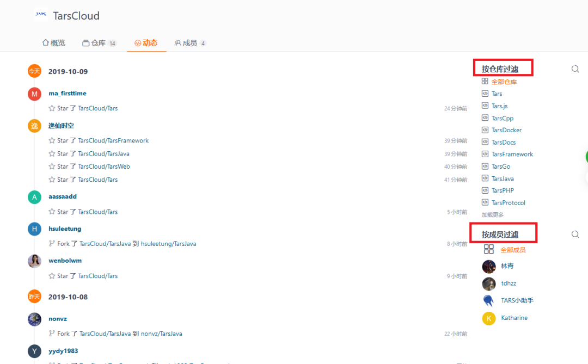Open the TarsCloud/TarsWeb link
The height and width of the screenshot is (364, 588).
(x=104, y=166)
